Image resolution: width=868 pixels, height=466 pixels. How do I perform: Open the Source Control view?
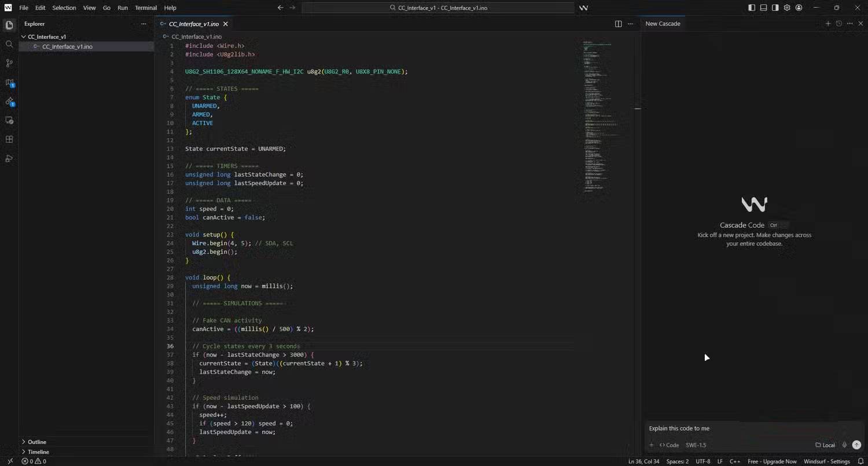(x=9, y=63)
